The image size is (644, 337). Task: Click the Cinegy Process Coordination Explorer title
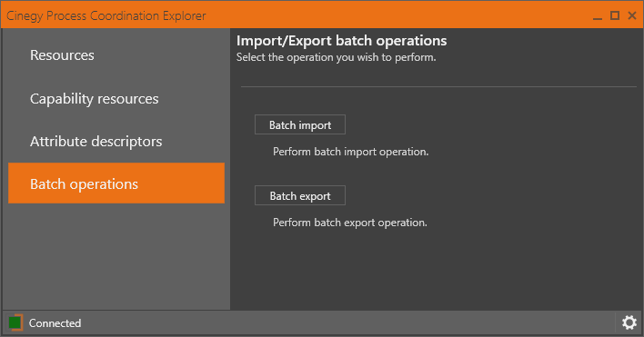(106, 16)
